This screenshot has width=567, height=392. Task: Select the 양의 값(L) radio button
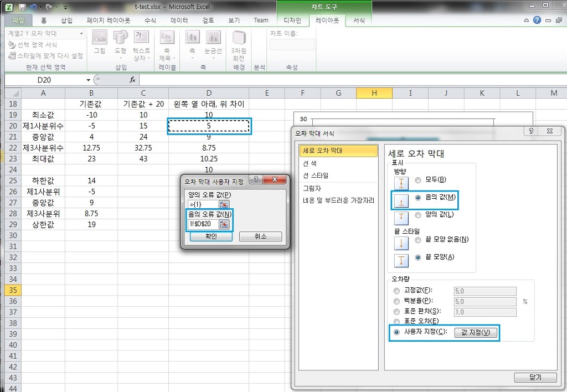tap(419, 214)
